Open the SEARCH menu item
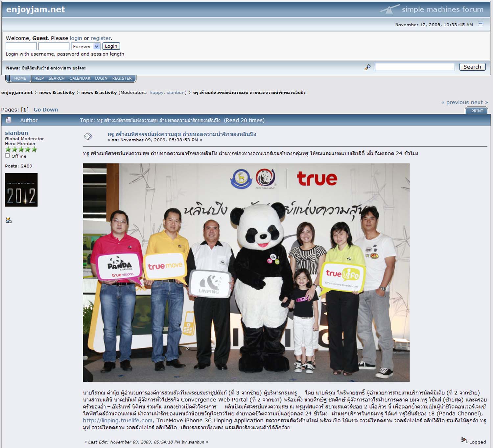The image size is (493, 448). (57, 78)
